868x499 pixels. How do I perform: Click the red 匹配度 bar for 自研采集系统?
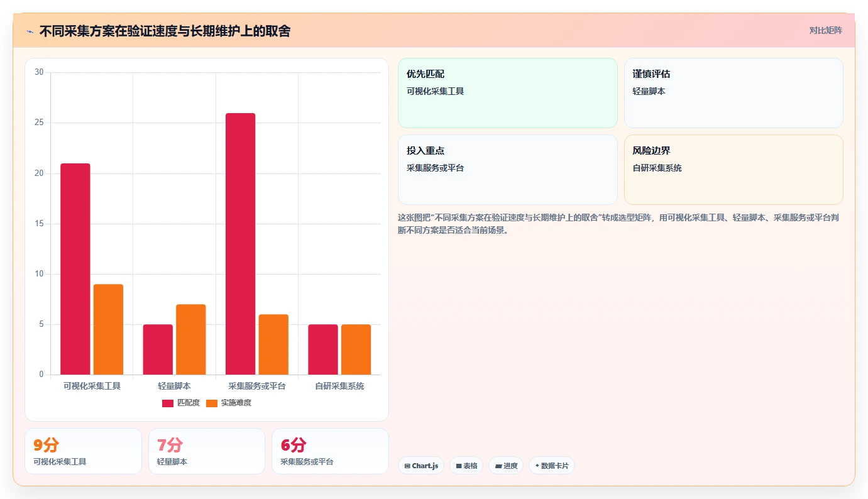[323, 349]
